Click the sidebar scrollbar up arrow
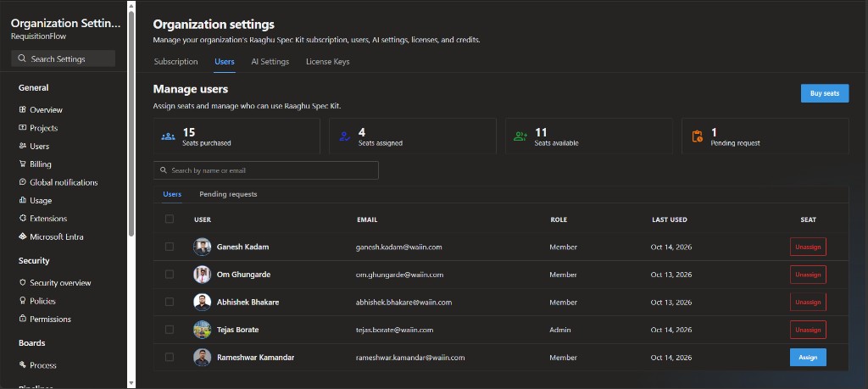This screenshot has height=389, width=868. 131,6
